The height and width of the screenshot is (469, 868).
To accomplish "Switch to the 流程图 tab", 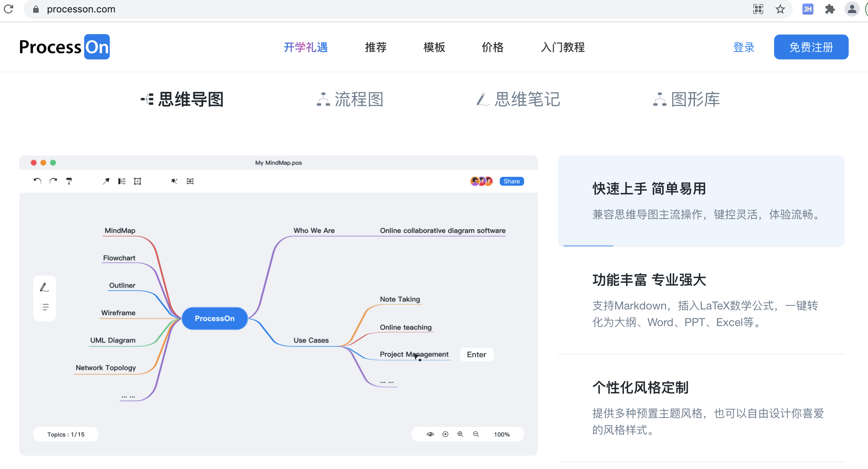I will [350, 99].
